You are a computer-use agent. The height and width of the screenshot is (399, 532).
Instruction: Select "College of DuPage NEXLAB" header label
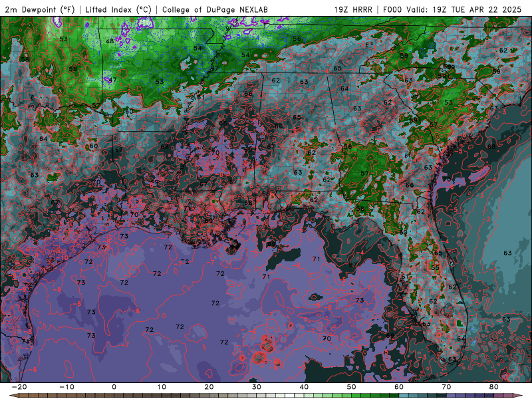[215, 10]
